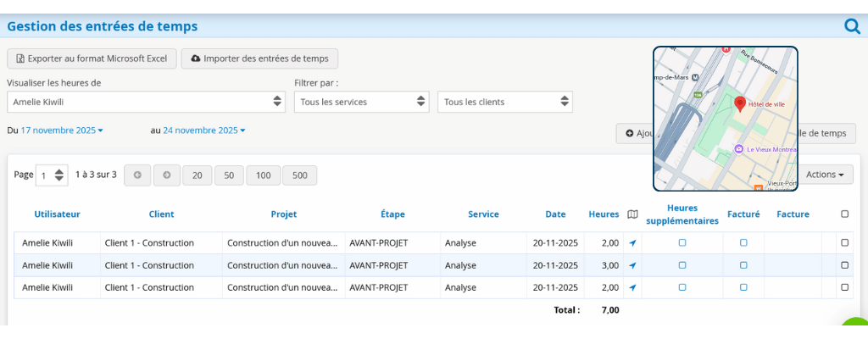868x339 pixels.
Task: Sort by the Service column header
Action: [x=483, y=214]
